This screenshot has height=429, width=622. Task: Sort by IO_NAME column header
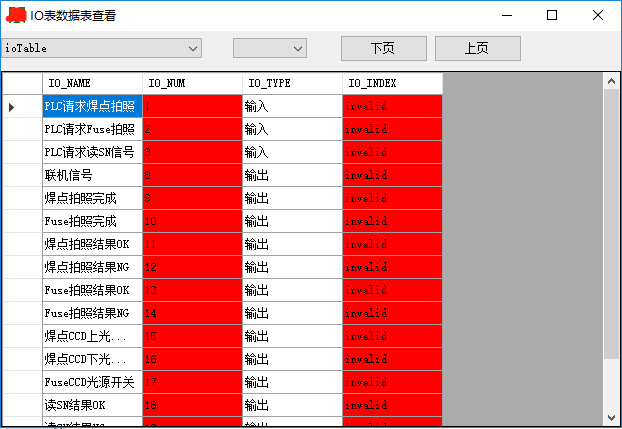tap(92, 83)
